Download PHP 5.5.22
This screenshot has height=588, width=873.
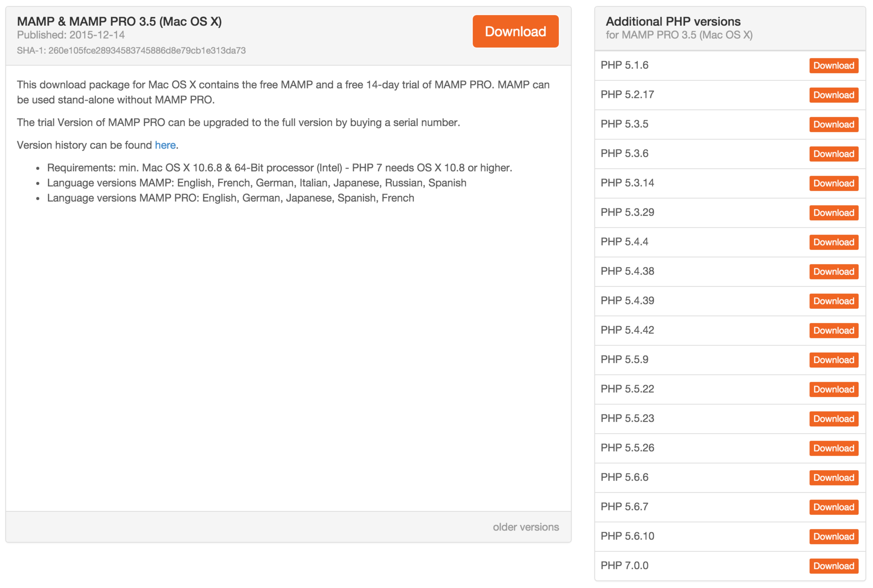click(x=834, y=389)
